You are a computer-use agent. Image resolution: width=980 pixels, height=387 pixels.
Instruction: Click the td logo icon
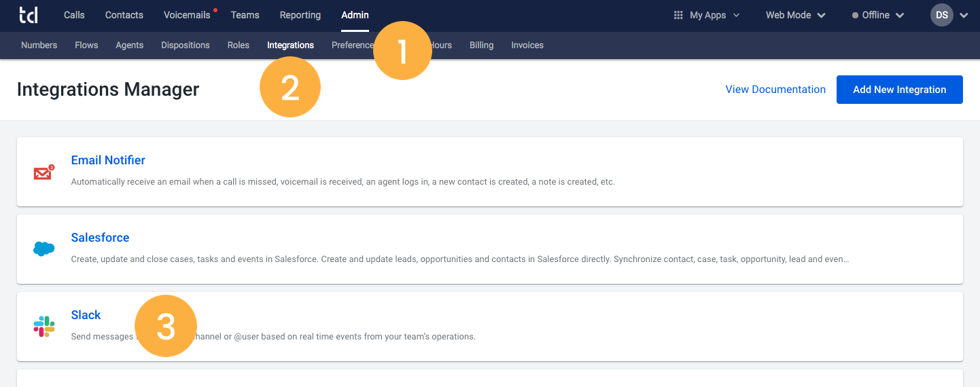tap(29, 15)
